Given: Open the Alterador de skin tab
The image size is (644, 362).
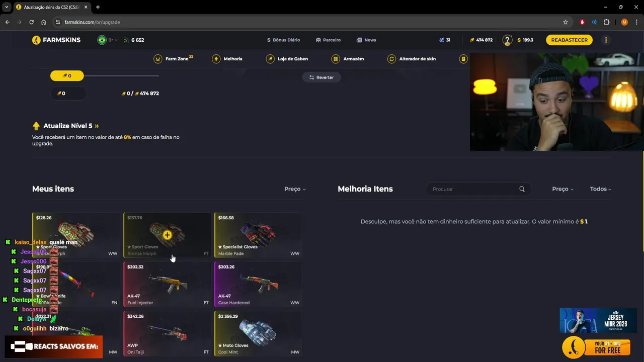Looking at the screenshot, I should (x=412, y=59).
